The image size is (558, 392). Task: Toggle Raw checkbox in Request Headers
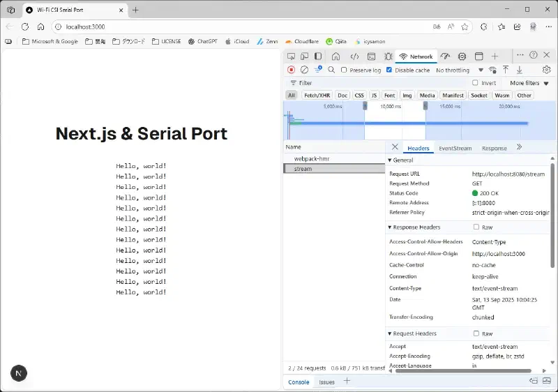(476, 333)
